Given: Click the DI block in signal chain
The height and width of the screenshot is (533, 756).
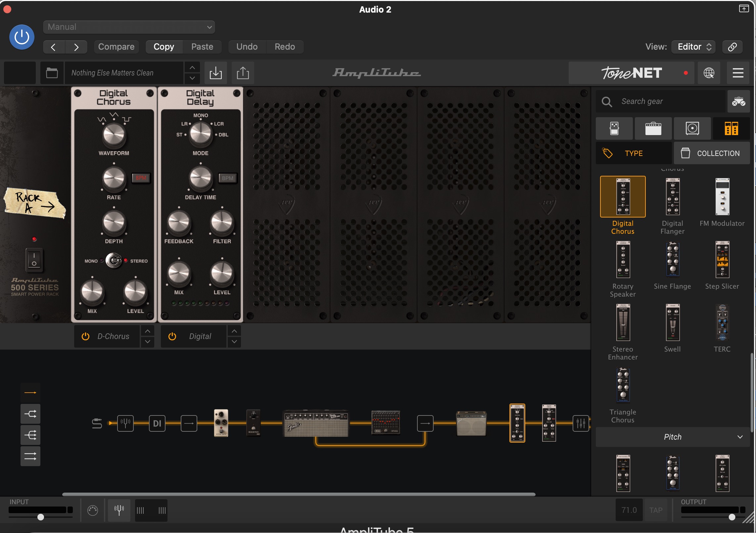Looking at the screenshot, I should point(157,423).
